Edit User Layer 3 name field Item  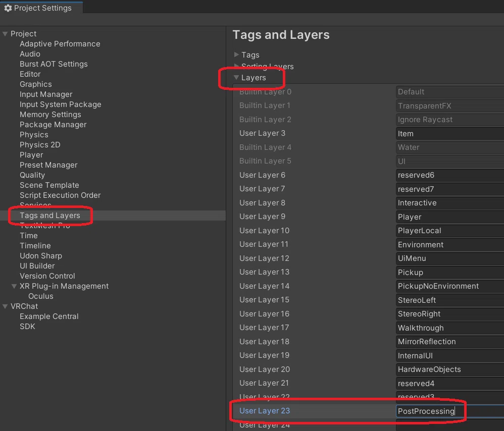(449, 134)
